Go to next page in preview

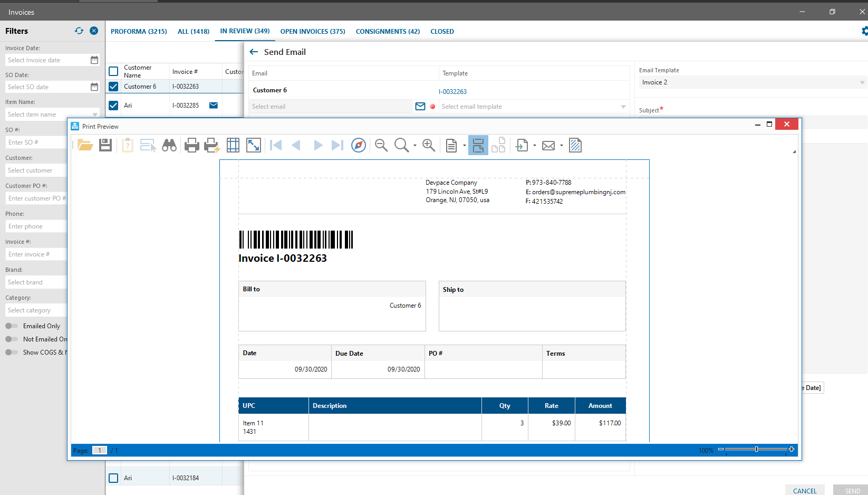point(317,145)
